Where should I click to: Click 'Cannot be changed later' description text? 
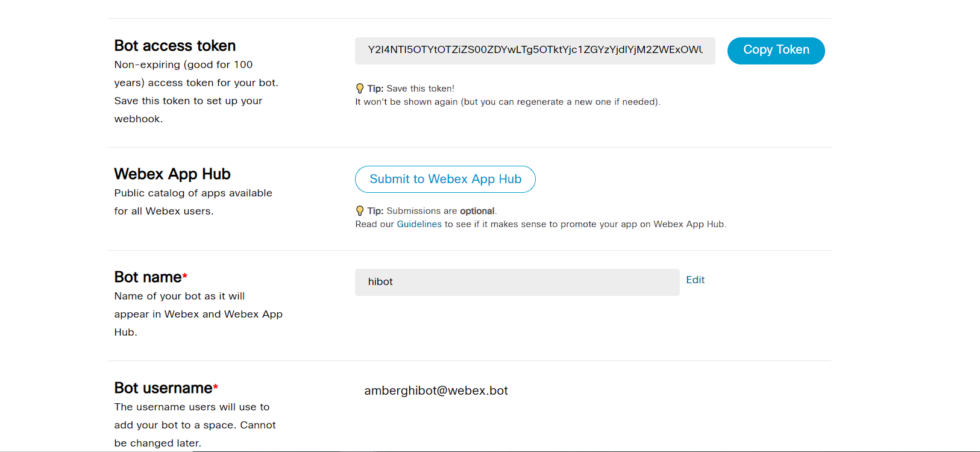click(195, 434)
